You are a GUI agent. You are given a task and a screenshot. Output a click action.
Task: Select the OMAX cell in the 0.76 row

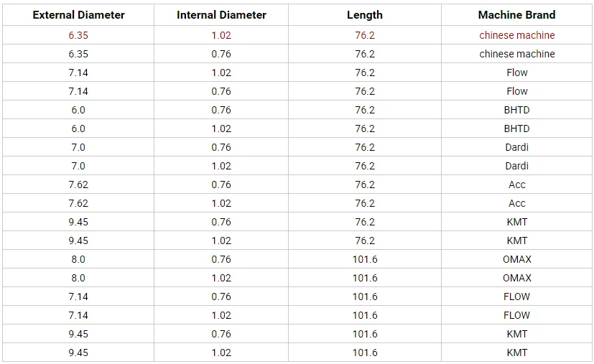516,259
